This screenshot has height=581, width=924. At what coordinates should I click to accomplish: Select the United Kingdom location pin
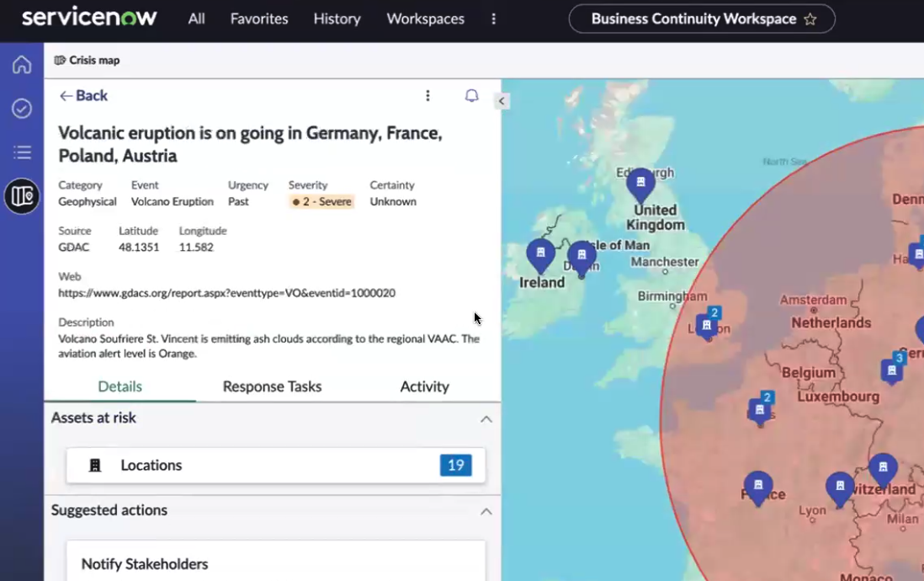tap(640, 185)
